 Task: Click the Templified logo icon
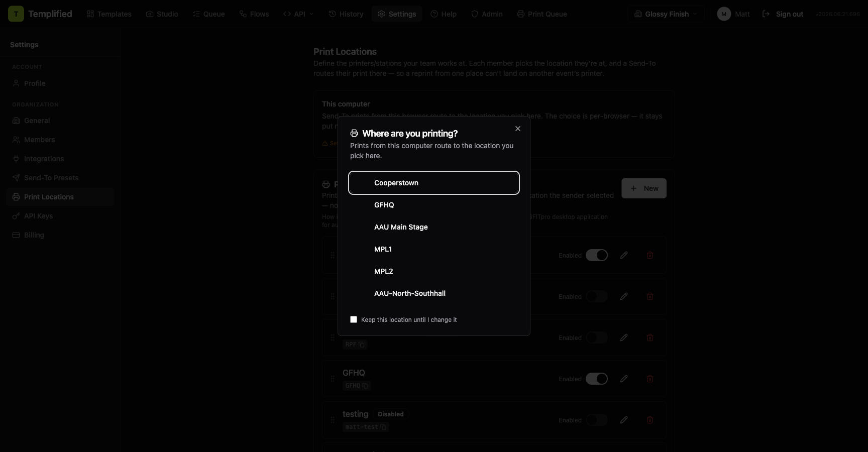point(16,14)
